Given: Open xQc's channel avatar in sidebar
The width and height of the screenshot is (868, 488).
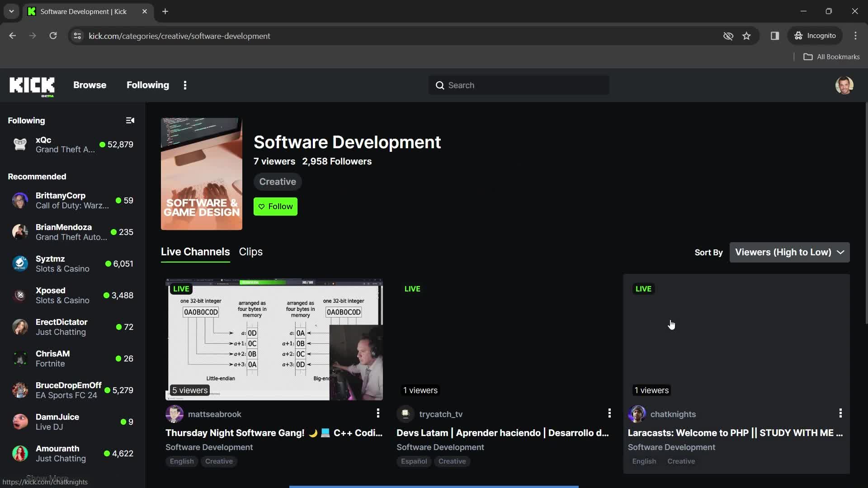Looking at the screenshot, I should (20, 145).
